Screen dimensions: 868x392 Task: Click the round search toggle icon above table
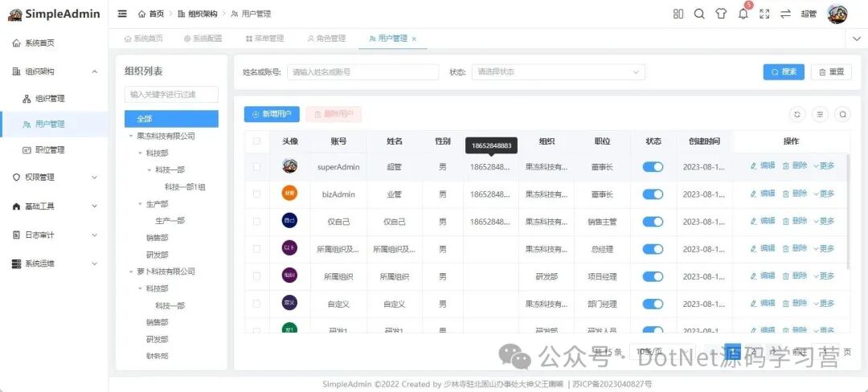(842, 114)
